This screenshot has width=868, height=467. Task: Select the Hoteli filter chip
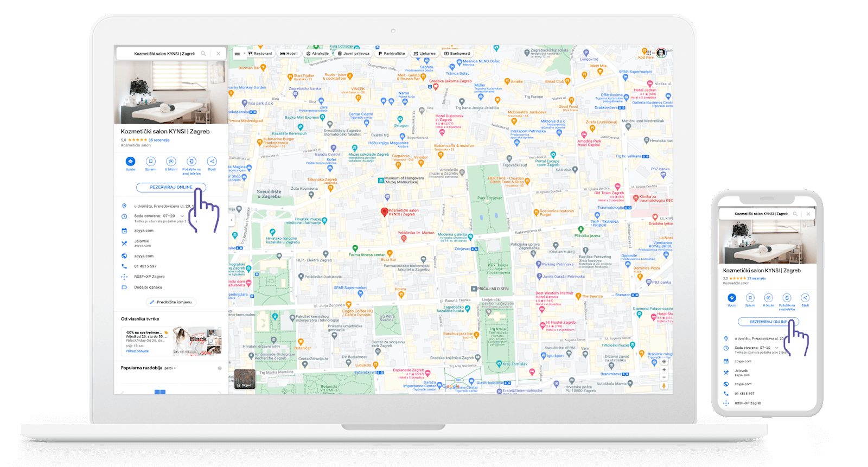(289, 54)
